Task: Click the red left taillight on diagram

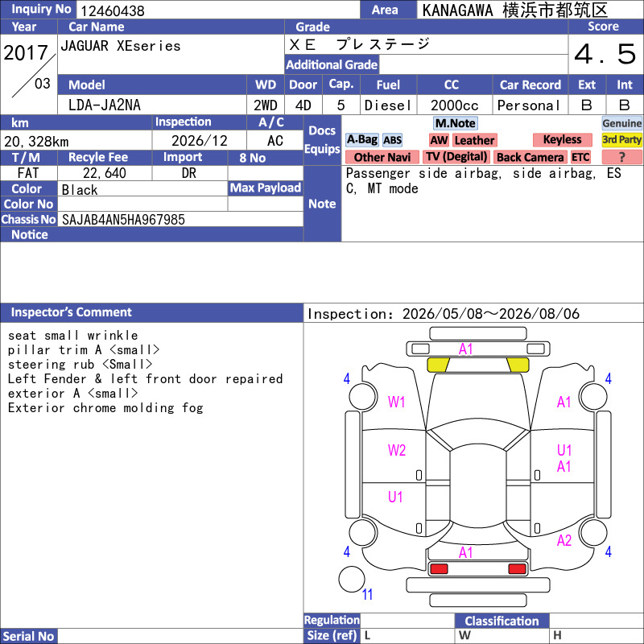Action: [x=438, y=569]
